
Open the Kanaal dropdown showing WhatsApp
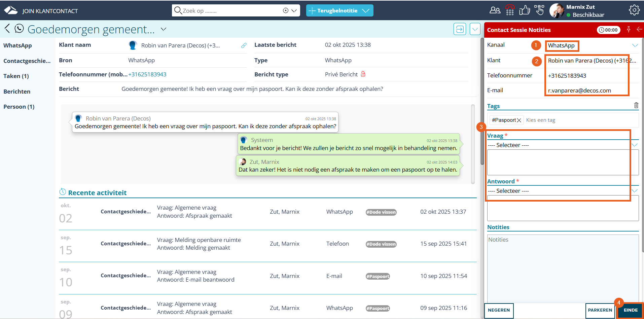pos(635,45)
